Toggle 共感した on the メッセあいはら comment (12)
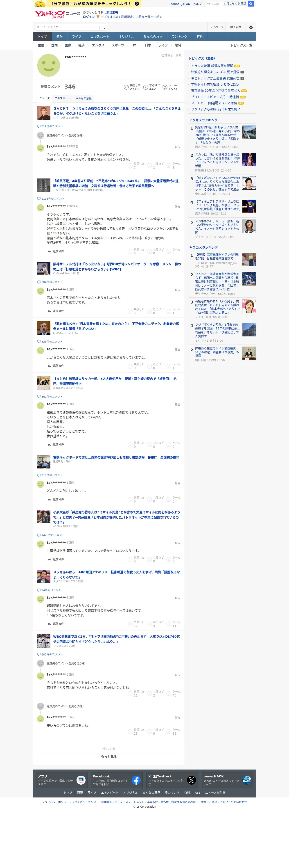This screenshot has height=868, width=289. (136, 624)
